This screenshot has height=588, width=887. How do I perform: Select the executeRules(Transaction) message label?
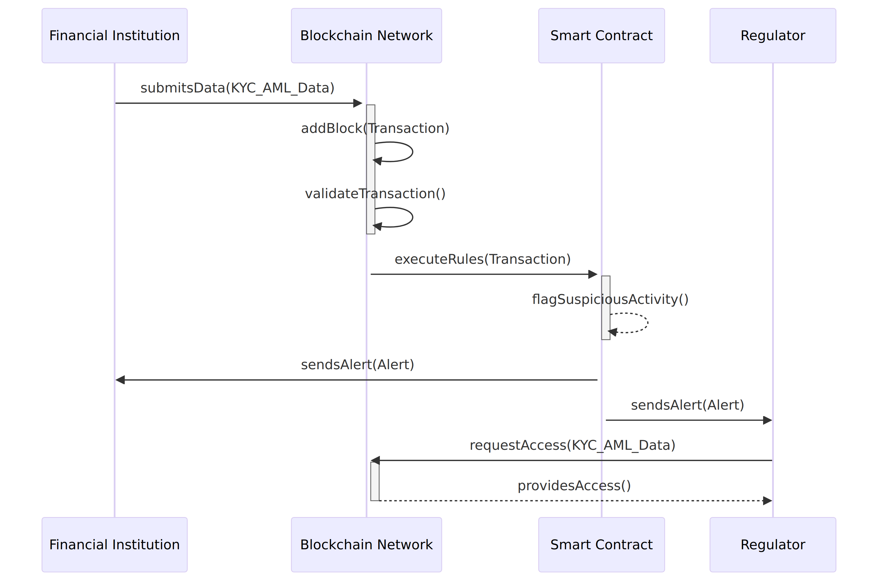(x=483, y=260)
